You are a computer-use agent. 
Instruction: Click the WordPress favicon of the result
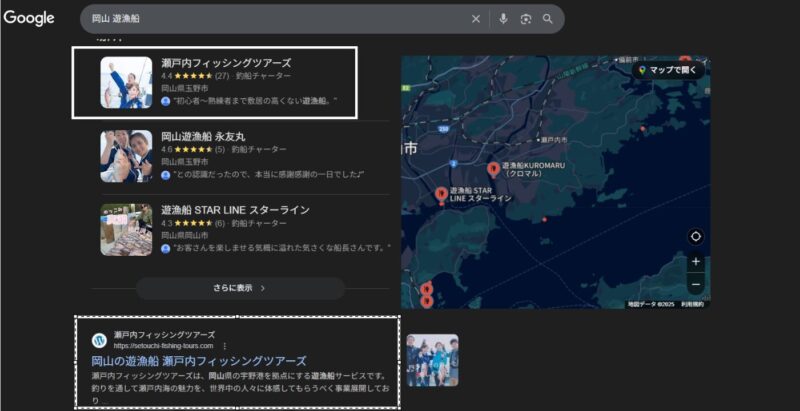99,340
